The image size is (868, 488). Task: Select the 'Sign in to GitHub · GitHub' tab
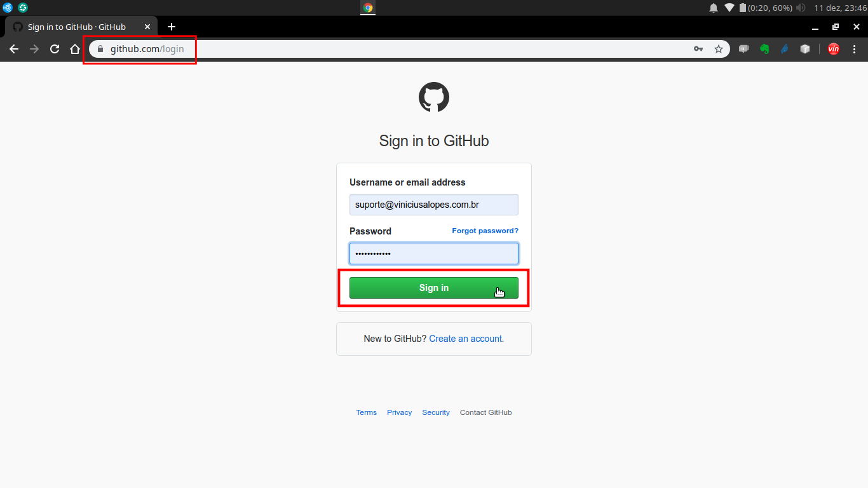click(x=81, y=27)
